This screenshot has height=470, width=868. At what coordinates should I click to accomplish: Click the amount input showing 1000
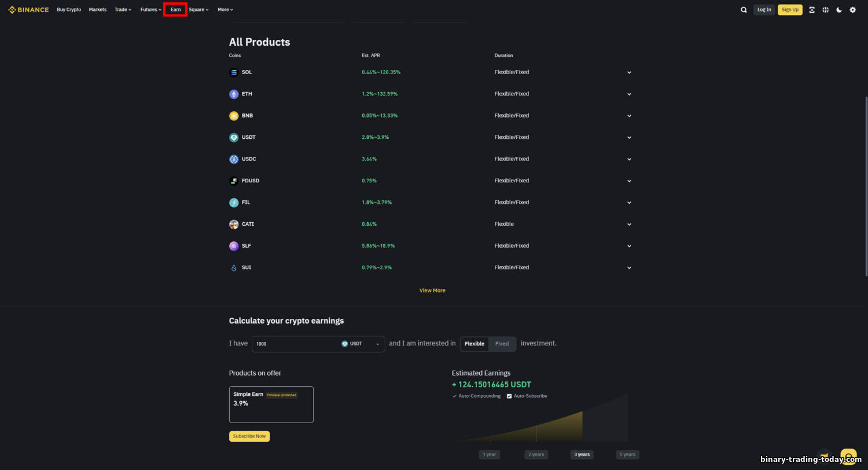click(295, 344)
